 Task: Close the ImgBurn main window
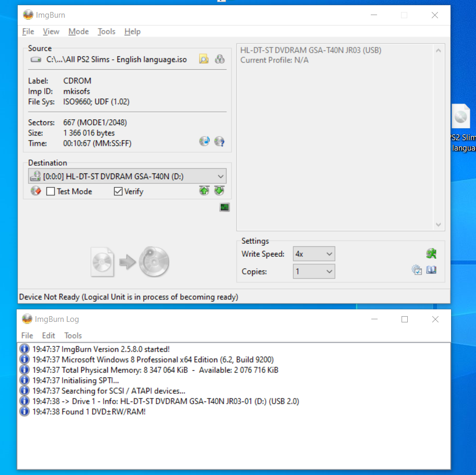[435, 15]
